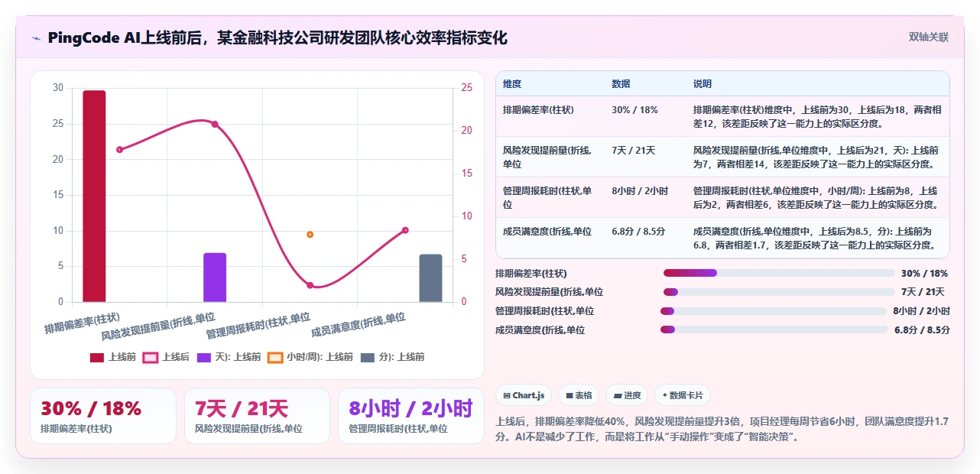Screen dimensions: 980x474
Task: Click the summary paragraph starting 上线后，排期偏差率降低40%
Action: click(x=722, y=429)
